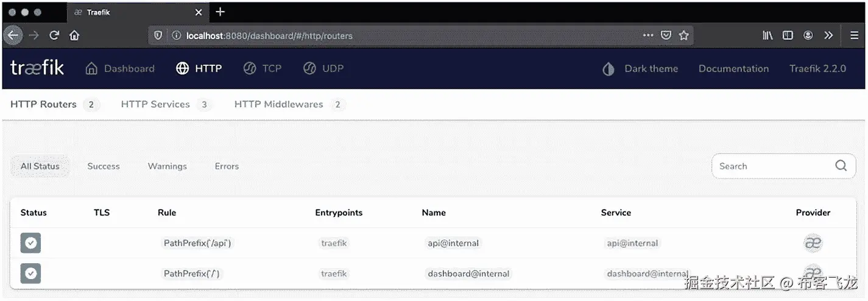Open the HTTP Middlewares tab

click(290, 104)
